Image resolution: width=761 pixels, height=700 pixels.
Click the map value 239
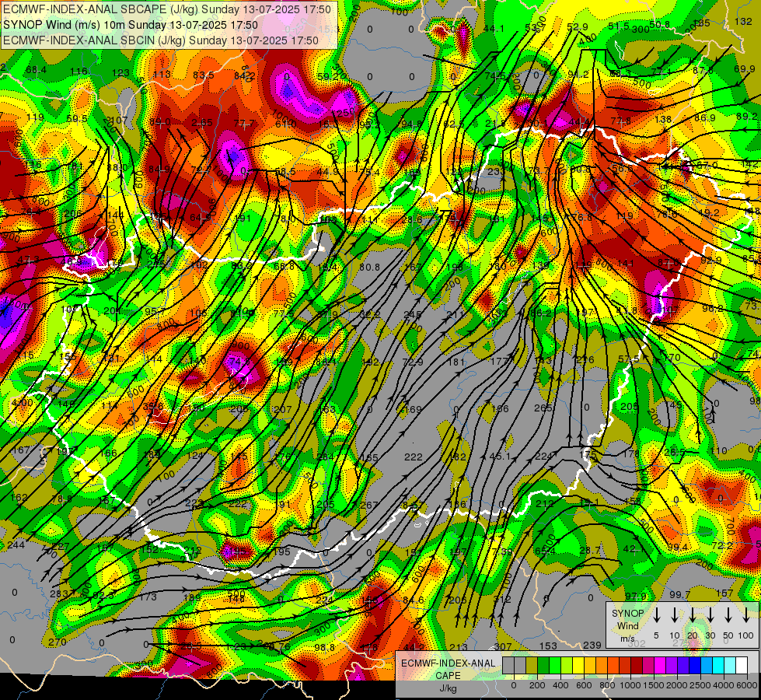592,645
